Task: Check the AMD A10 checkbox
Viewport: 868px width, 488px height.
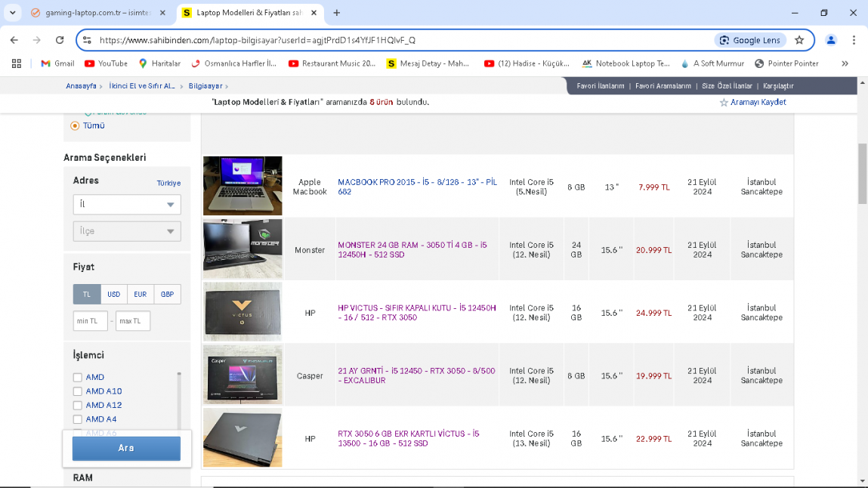Action: click(x=78, y=392)
